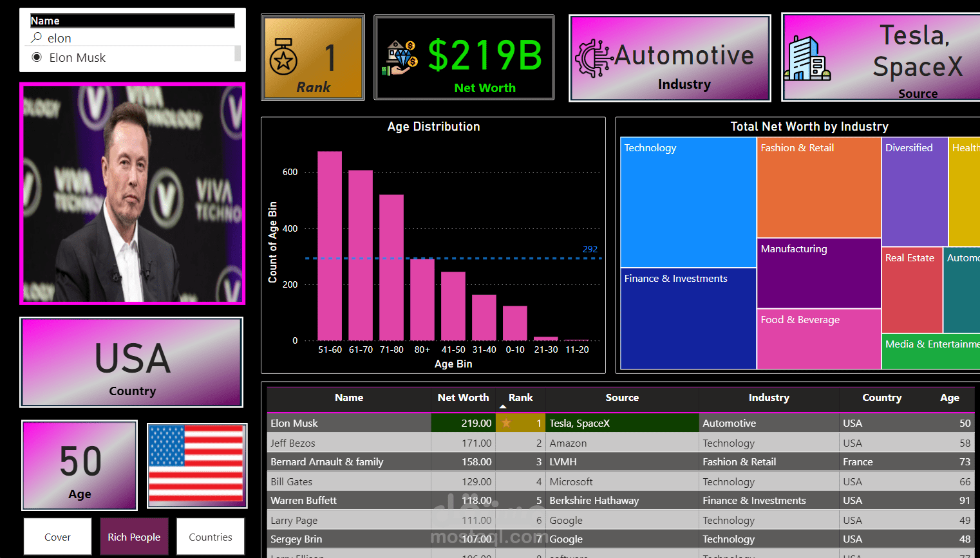The width and height of the screenshot is (980, 558).
Task: Sort table by Age column header
Action: click(x=949, y=398)
